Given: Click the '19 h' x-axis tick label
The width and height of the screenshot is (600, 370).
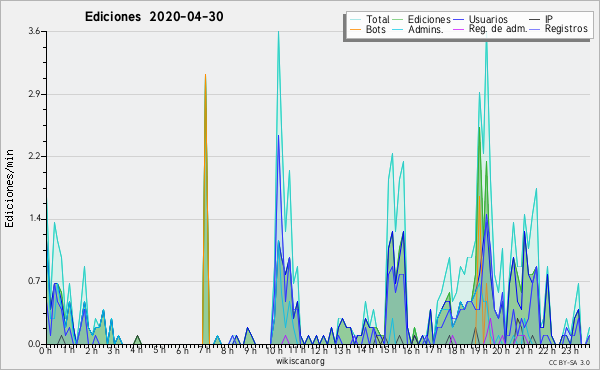Looking at the screenshot, I should 478,351.
